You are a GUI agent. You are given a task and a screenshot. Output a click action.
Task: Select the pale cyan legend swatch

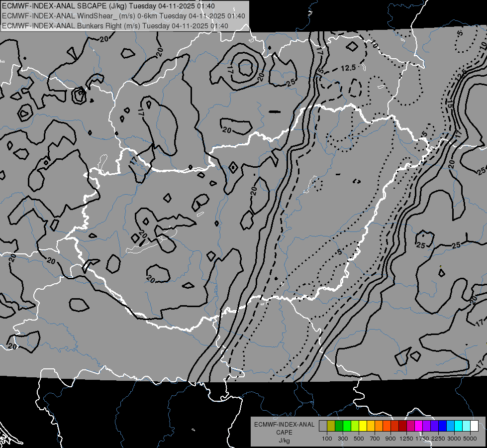(x=467, y=426)
